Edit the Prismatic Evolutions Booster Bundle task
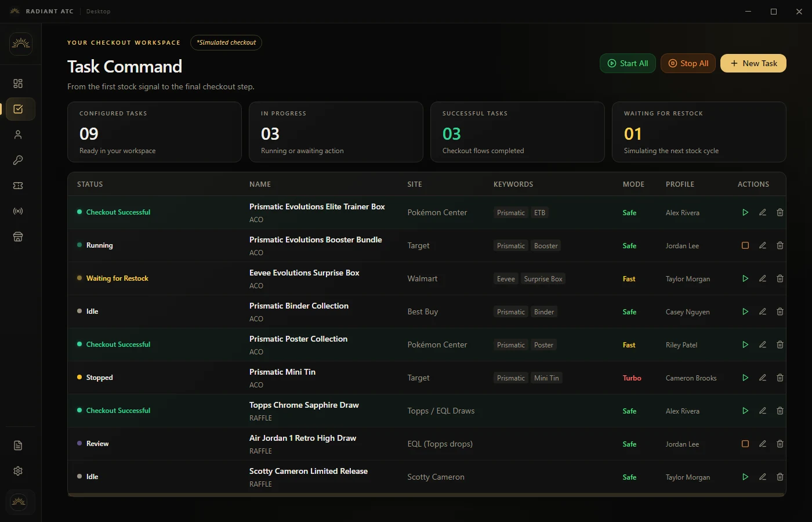Viewport: 812px width, 522px height. coord(763,245)
